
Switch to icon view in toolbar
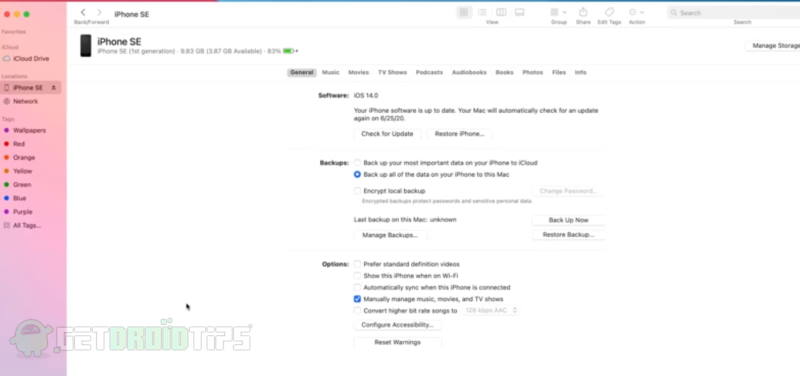(464, 12)
